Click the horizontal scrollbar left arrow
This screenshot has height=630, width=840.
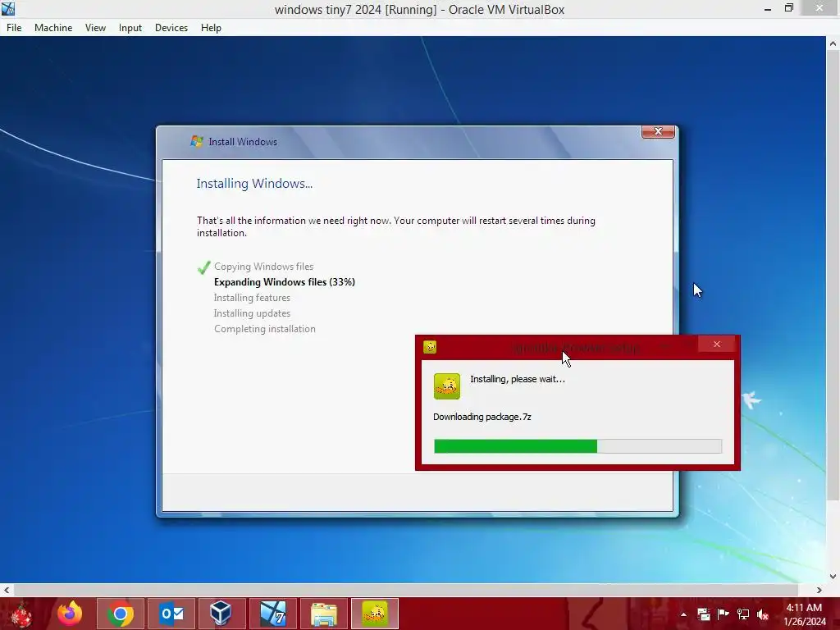pyautogui.click(x=7, y=590)
